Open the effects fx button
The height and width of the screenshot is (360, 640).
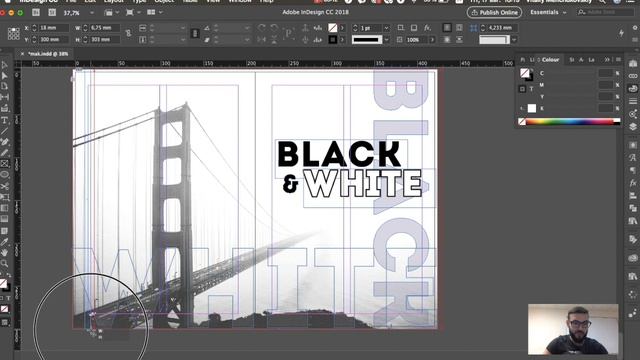point(427,28)
